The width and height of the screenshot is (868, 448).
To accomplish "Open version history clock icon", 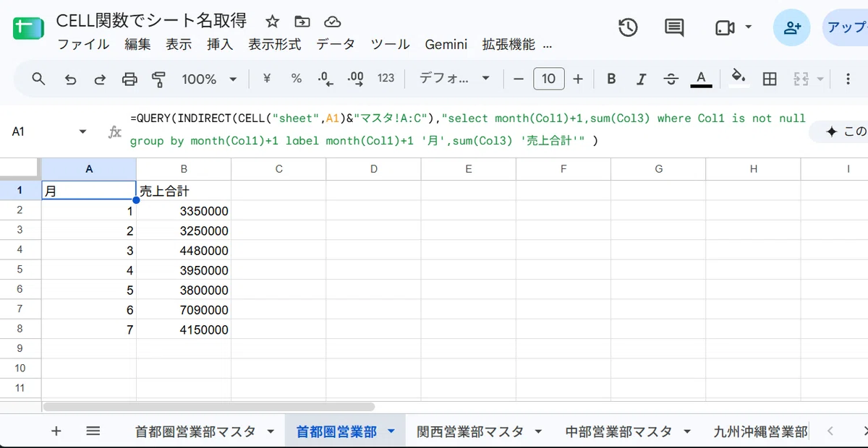I will 628,27.
